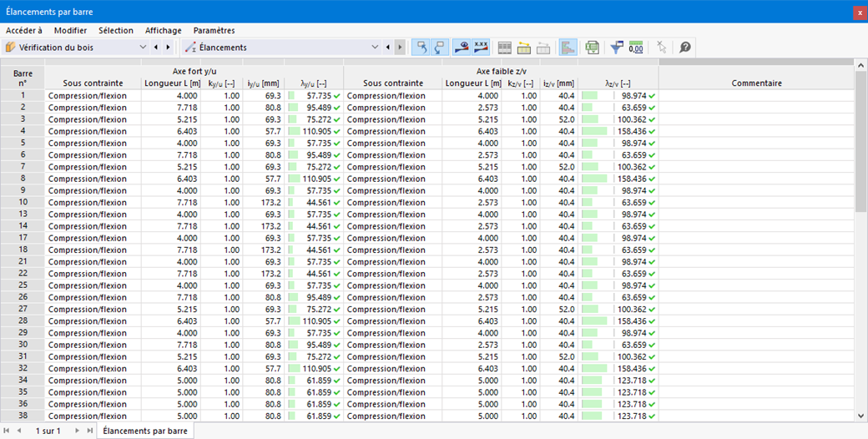Click the selection cursor icon in toolbar
868x439 pixels.
pos(661,48)
